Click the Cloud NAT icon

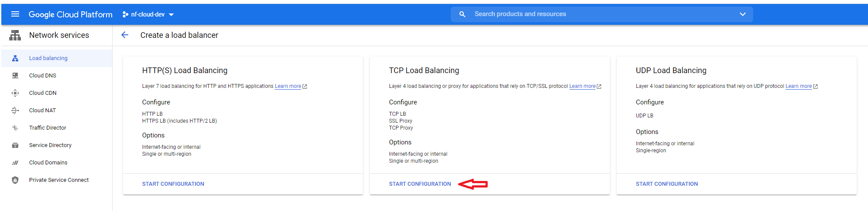pos(15,111)
